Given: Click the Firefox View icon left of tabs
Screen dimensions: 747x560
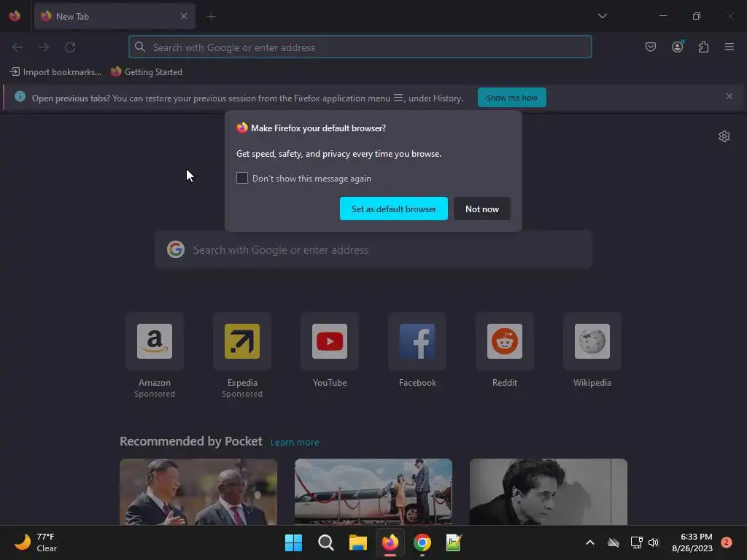Looking at the screenshot, I should point(15,16).
